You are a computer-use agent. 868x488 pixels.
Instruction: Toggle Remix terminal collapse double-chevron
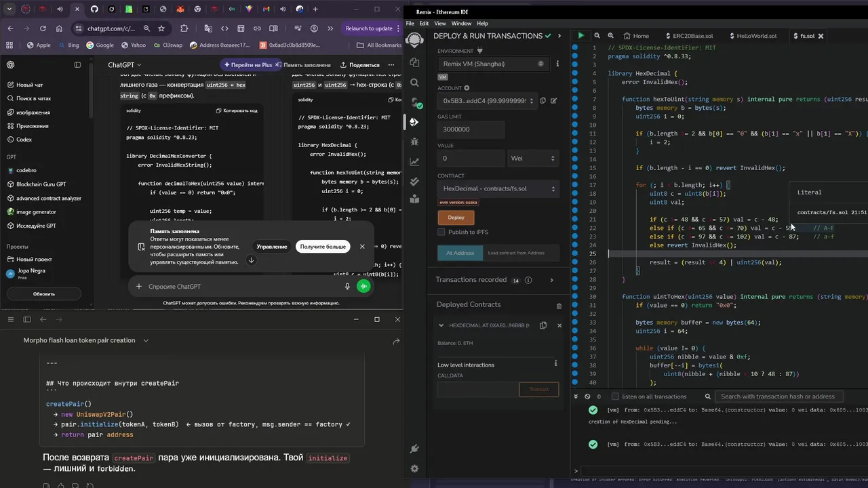[x=576, y=396]
